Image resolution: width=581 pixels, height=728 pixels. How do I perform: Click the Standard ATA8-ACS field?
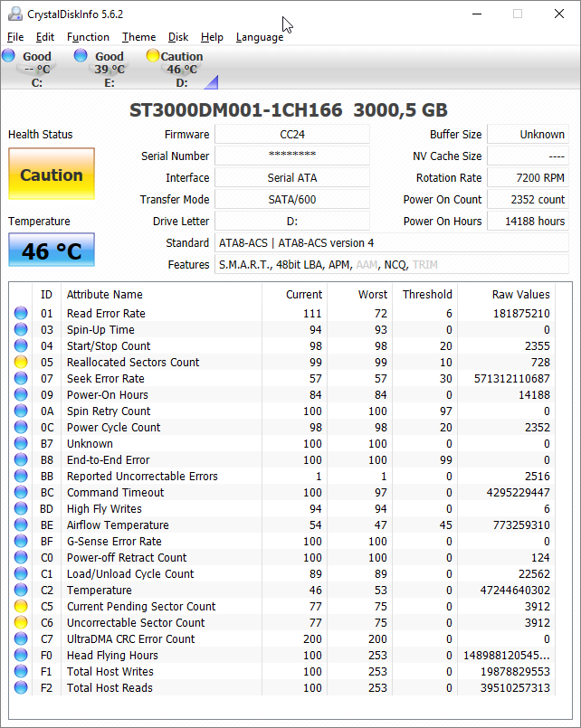point(392,243)
